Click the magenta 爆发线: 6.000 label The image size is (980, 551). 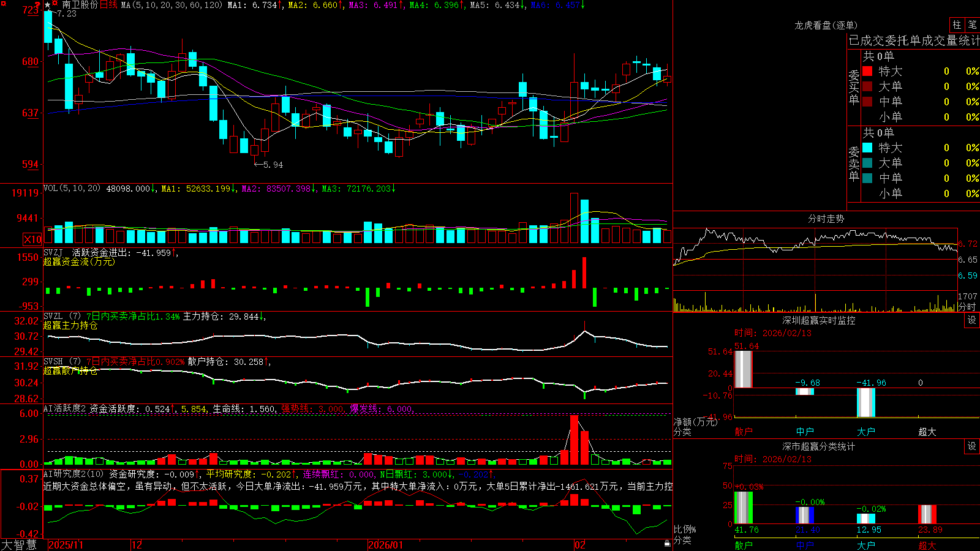pyautogui.click(x=382, y=409)
